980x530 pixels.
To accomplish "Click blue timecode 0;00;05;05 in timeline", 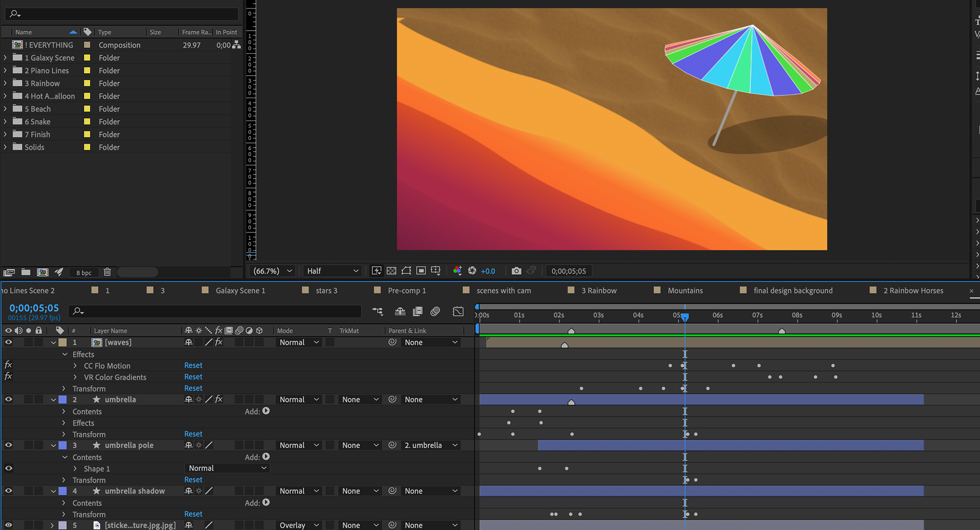I will (34, 308).
